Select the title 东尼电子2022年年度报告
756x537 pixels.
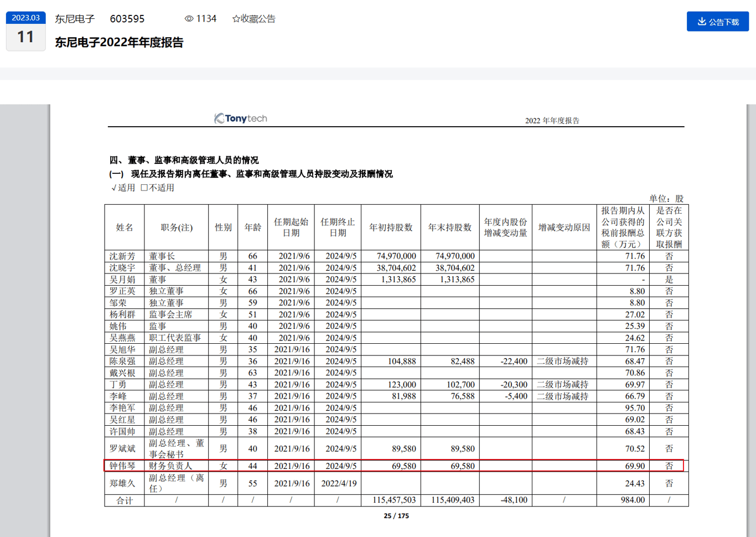(119, 43)
